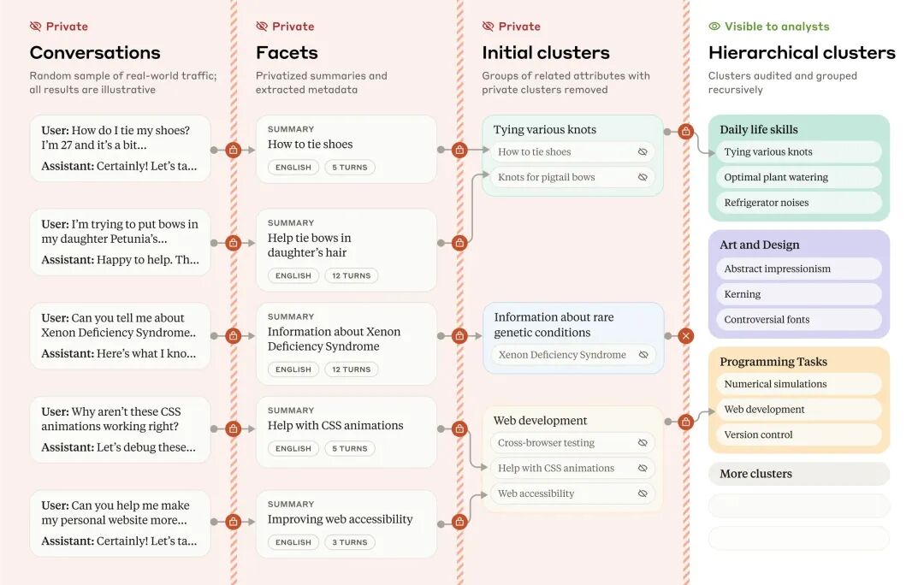The height and width of the screenshot is (585, 924).
Task: Toggle hidden-eye icon on "Cross-browser testing" row
Action: tap(643, 443)
